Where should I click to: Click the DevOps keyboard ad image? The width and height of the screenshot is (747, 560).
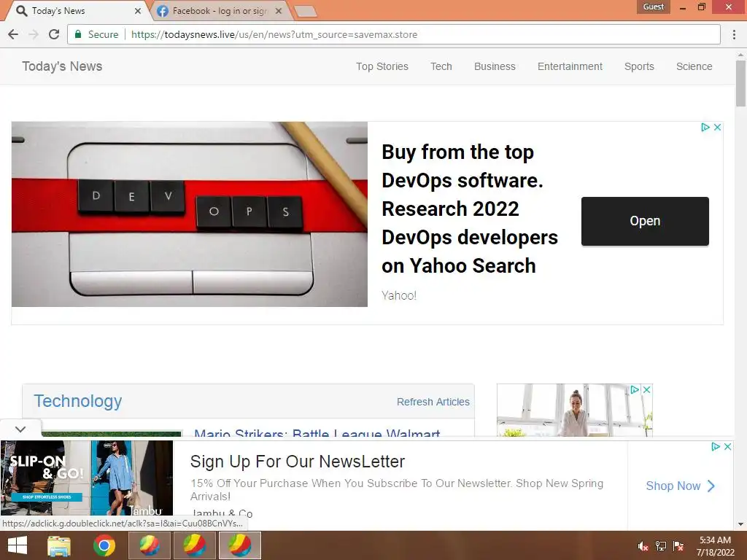pyautogui.click(x=190, y=214)
